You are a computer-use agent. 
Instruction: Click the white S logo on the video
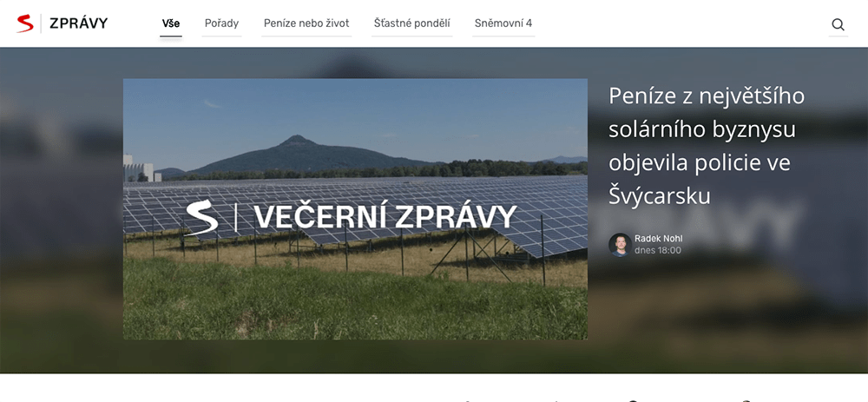tap(201, 218)
